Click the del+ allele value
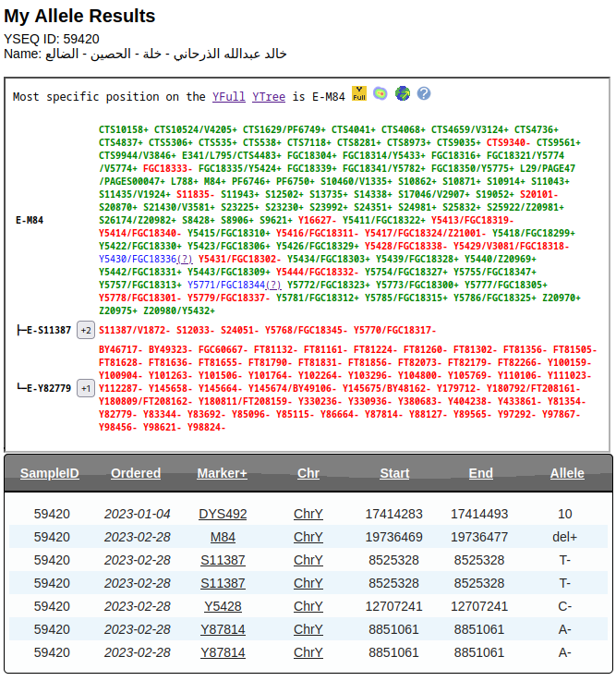Viewport: 616px width, 681px height. tap(565, 537)
